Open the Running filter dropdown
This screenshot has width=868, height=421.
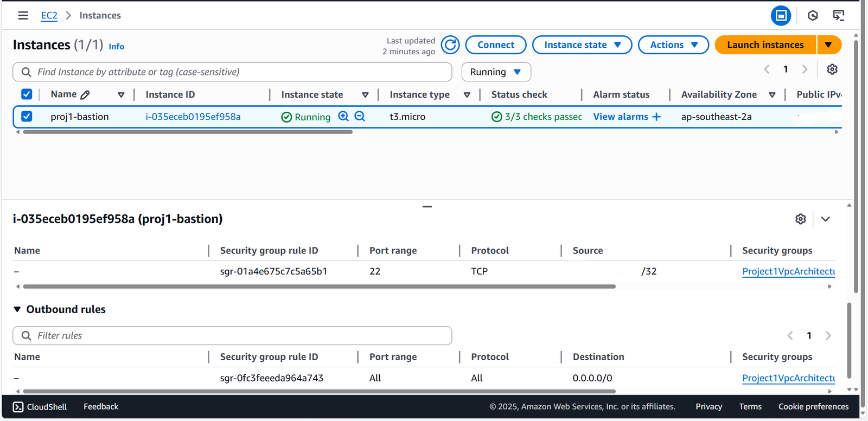coord(496,72)
